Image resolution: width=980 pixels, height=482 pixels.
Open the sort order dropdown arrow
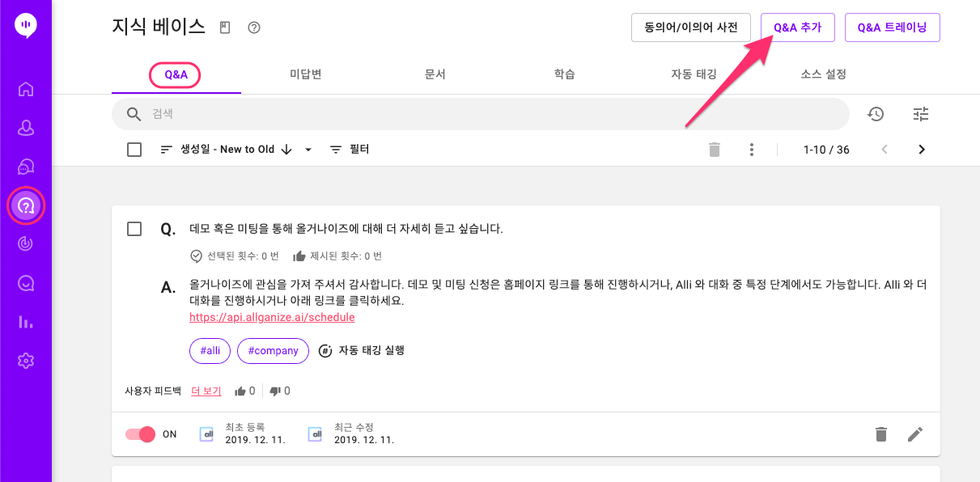(308, 150)
